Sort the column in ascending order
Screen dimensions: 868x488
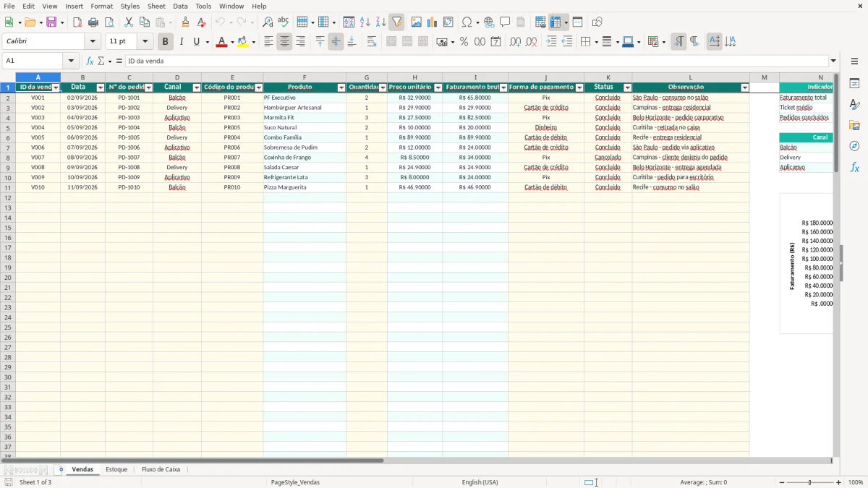pyautogui.click(x=365, y=22)
